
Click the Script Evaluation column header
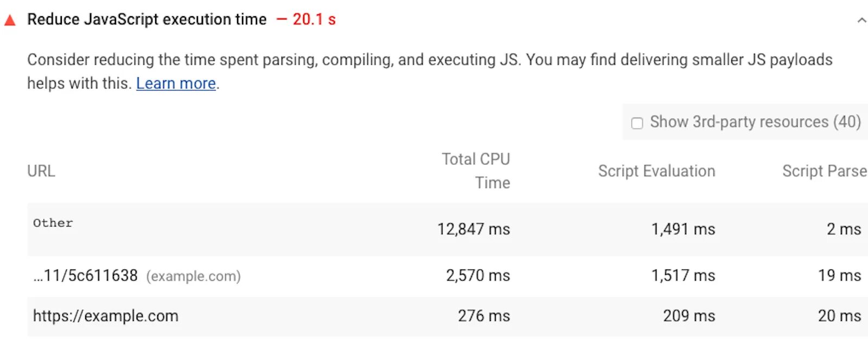tap(656, 171)
